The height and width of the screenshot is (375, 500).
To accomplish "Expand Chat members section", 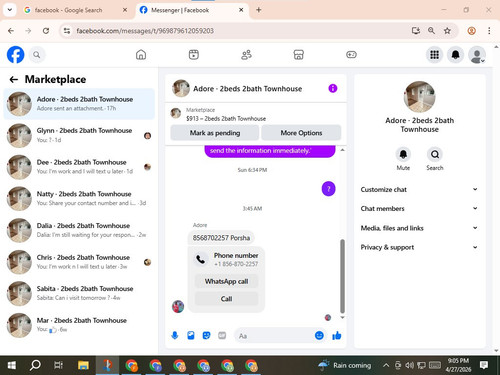I will click(x=419, y=209).
